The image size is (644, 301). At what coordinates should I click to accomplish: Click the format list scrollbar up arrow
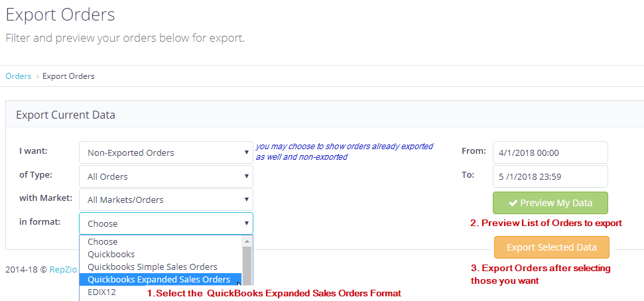[x=247, y=241]
